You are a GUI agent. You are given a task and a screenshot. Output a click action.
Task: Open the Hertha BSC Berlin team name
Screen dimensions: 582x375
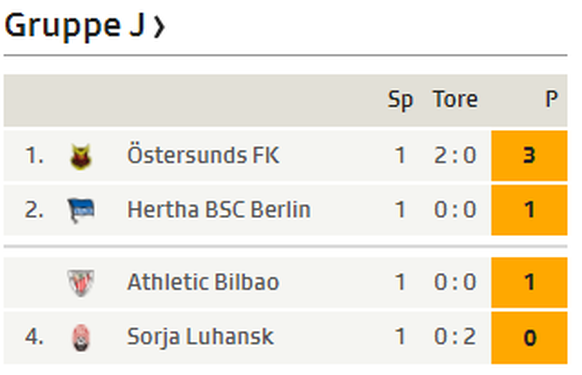pos(219,210)
